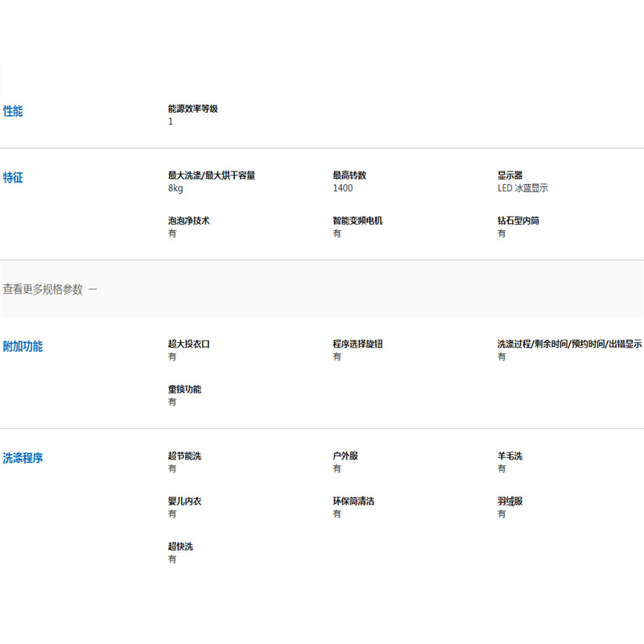
Task: Click 有 under 超快洗
Action: (x=172, y=559)
